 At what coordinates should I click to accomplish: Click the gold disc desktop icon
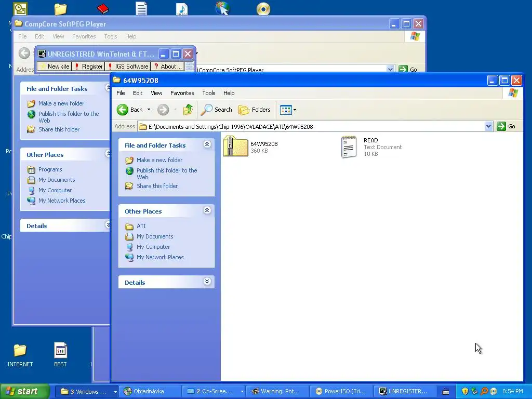pyautogui.click(x=263, y=9)
